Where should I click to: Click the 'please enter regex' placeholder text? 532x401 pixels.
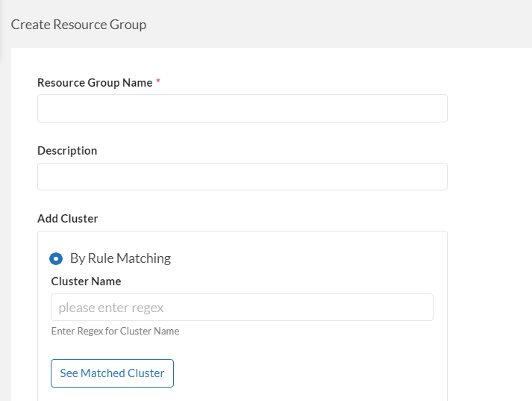tap(111, 308)
